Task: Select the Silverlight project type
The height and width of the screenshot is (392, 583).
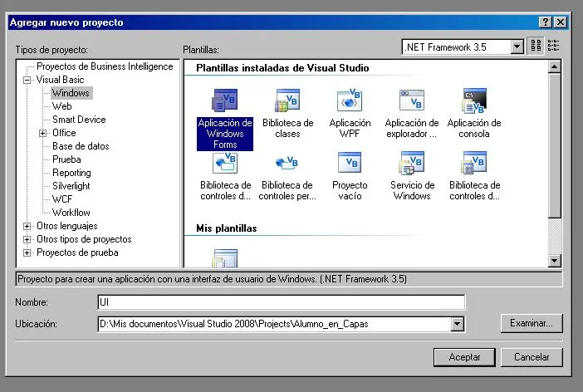Action: [71, 186]
